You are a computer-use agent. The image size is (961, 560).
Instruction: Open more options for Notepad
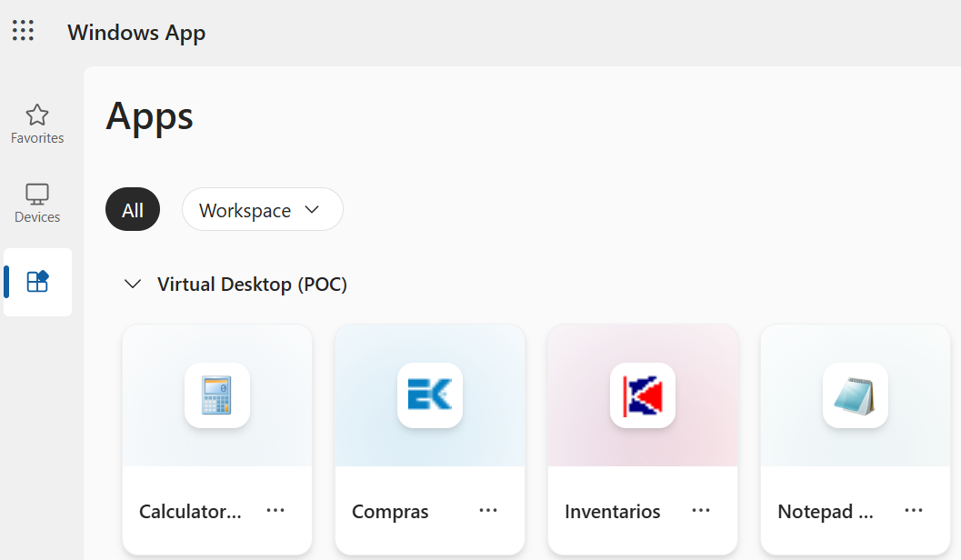pyautogui.click(x=914, y=510)
